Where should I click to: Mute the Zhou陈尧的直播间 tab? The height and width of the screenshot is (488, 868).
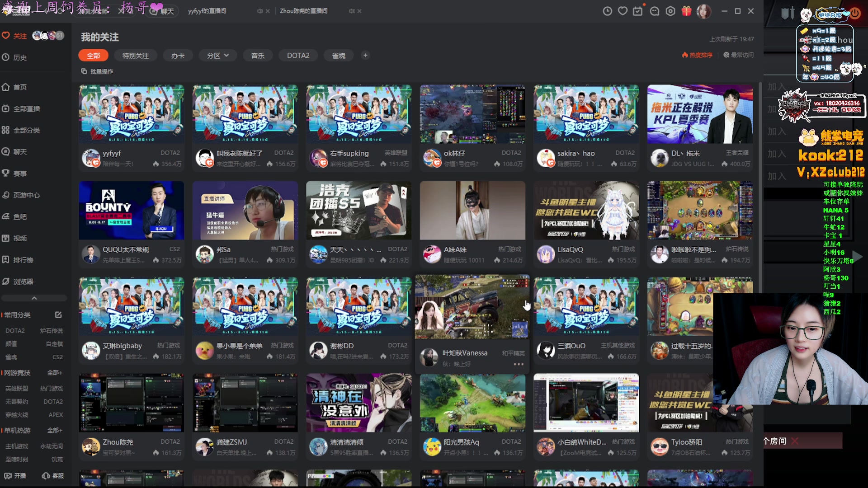pyautogui.click(x=352, y=11)
